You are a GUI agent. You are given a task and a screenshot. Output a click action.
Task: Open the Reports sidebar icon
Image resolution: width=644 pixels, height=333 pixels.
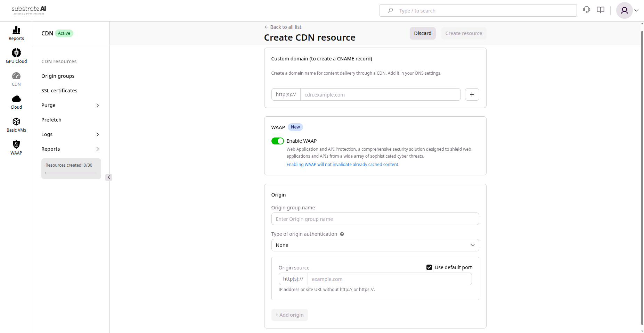(x=16, y=33)
